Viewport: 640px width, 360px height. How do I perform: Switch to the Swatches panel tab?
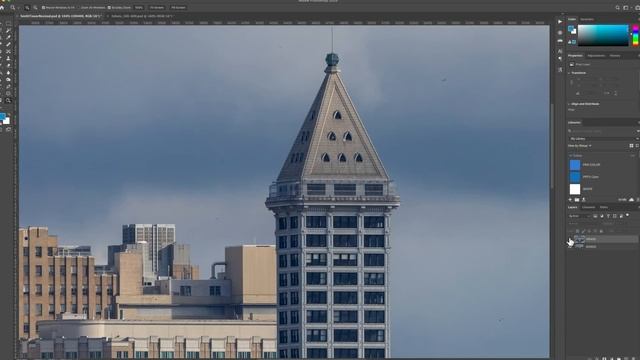(x=587, y=19)
